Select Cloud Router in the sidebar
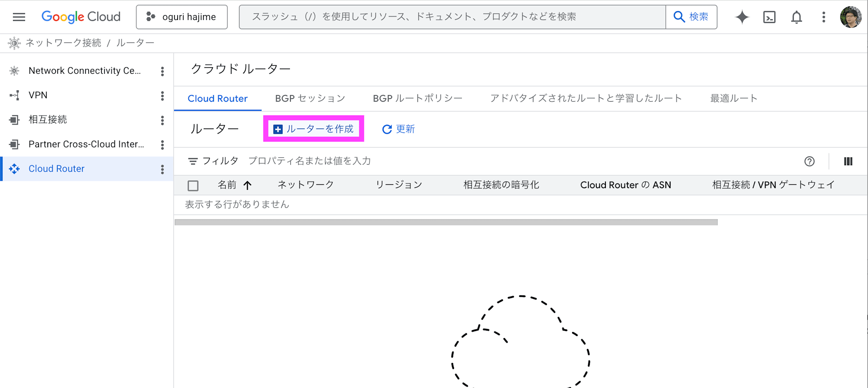The image size is (868, 388). [56, 169]
